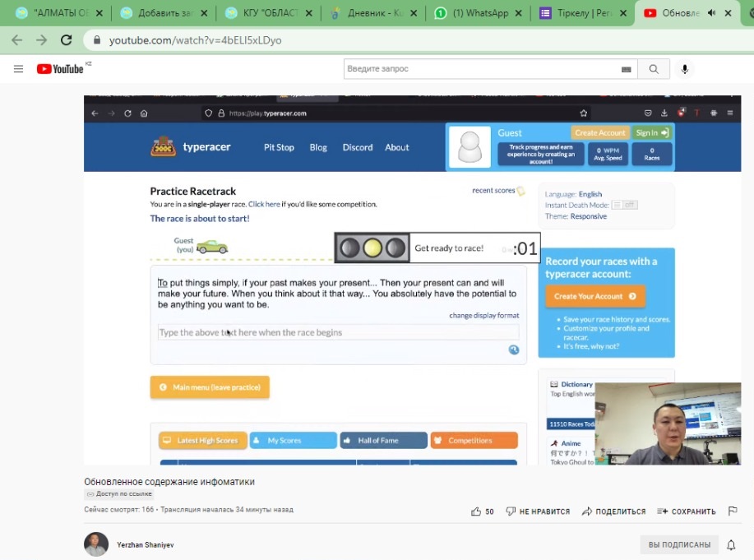Click Main menu (leave practice) button
This screenshot has width=754, height=560.
point(210,387)
